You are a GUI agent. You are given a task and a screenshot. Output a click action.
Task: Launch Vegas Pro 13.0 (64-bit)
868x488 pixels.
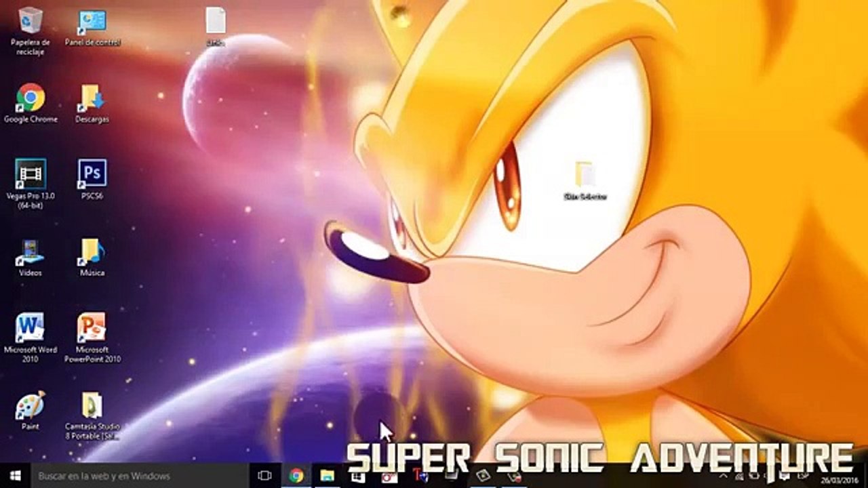click(31, 183)
